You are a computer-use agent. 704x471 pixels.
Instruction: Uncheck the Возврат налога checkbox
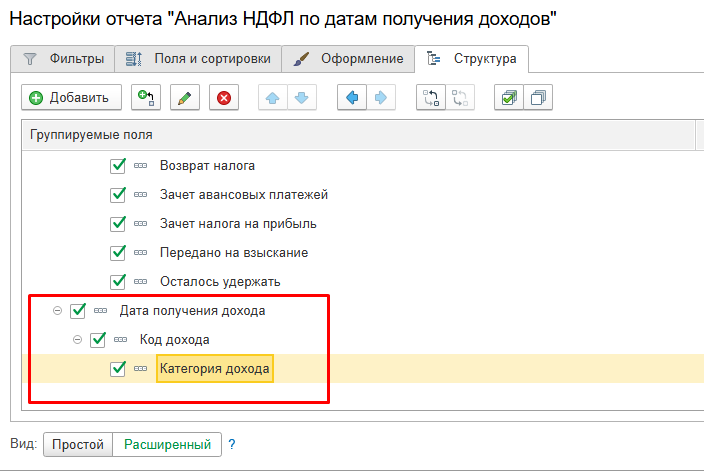click(118, 166)
